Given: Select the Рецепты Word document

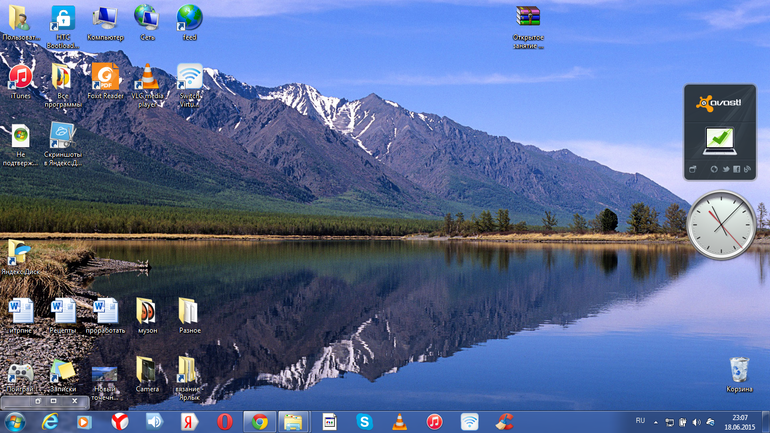Looking at the screenshot, I should coord(62,312).
